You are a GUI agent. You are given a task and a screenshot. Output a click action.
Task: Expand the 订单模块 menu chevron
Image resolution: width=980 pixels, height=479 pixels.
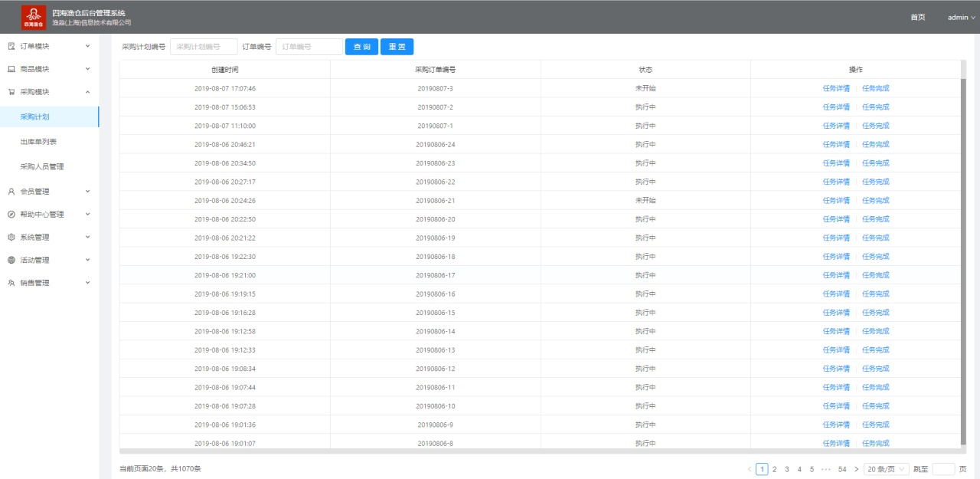tap(87, 47)
